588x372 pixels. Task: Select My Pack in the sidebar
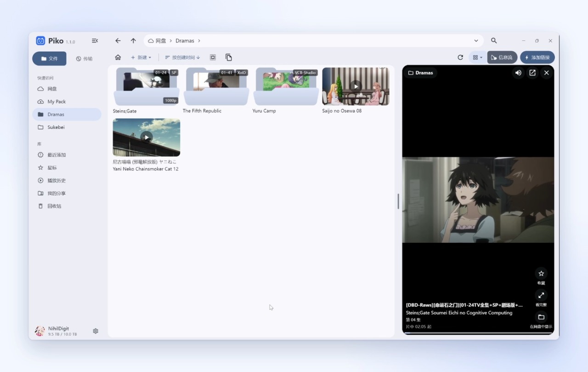[67, 102]
